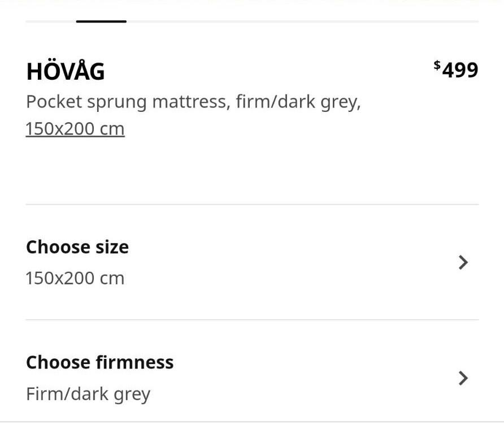
Task: Click the HÖVÅG product title
Action: [x=65, y=71]
